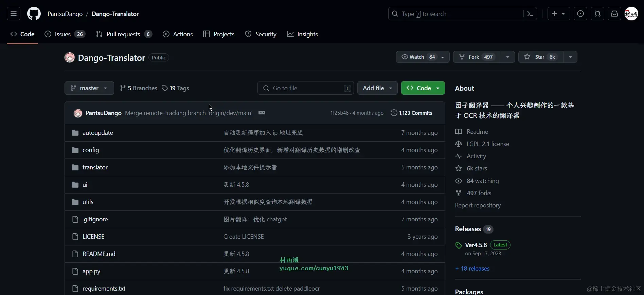The image size is (644, 295).
Task: Open the notifications inbox icon
Action: pyautogui.click(x=614, y=14)
